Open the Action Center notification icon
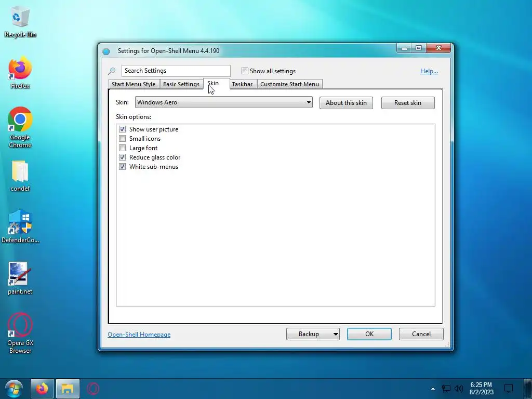The image size is (532, 399). tap(509, 389)
